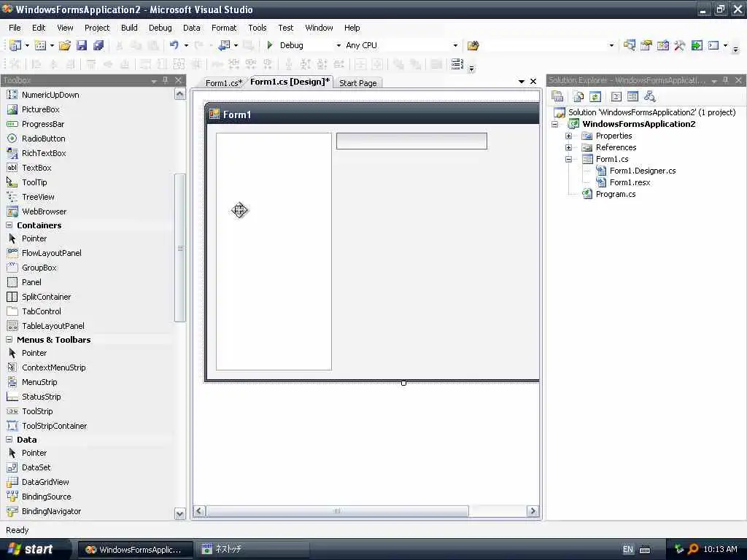Select the large white listbox on Form1

point(274,252)
